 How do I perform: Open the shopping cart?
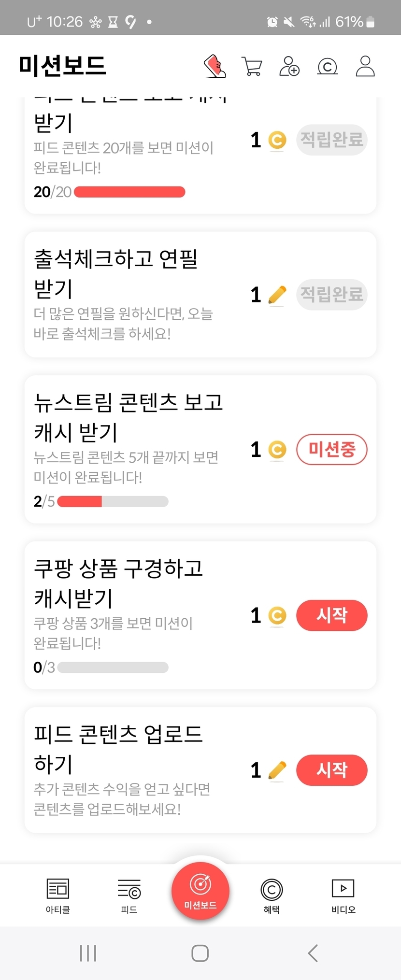(252, 66)
